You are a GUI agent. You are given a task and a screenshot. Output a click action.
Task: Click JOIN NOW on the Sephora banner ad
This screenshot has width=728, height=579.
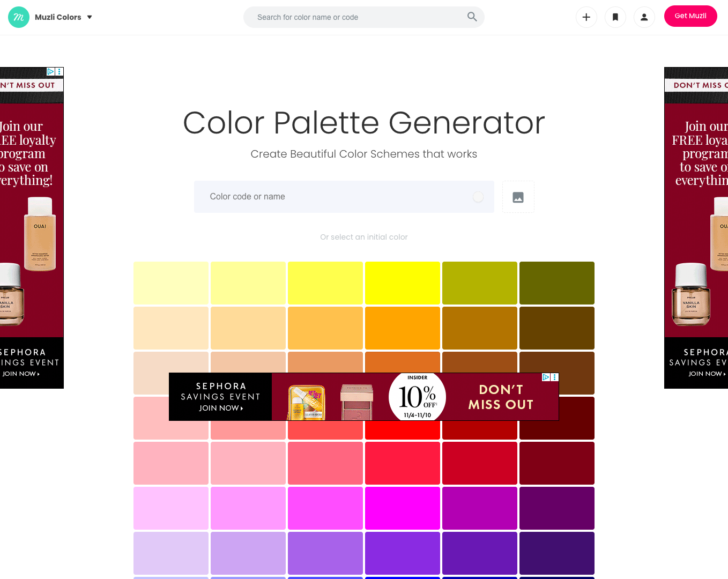[220, 408]
